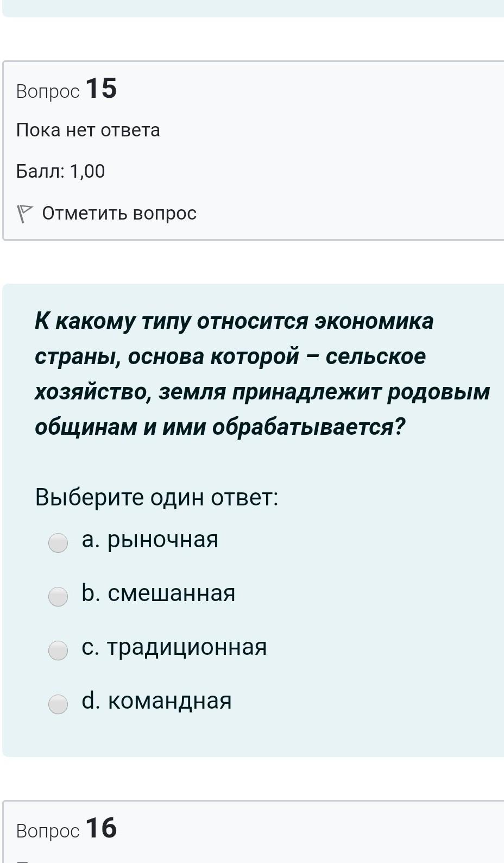Pick the radio button for option d
504x863 pixels.
58,704
